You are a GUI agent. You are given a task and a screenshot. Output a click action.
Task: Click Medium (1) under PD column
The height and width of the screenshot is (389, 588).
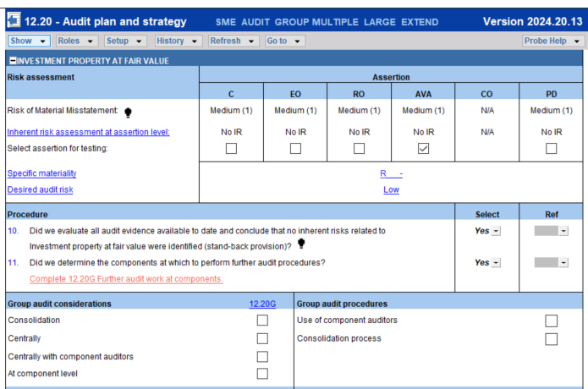552,111
